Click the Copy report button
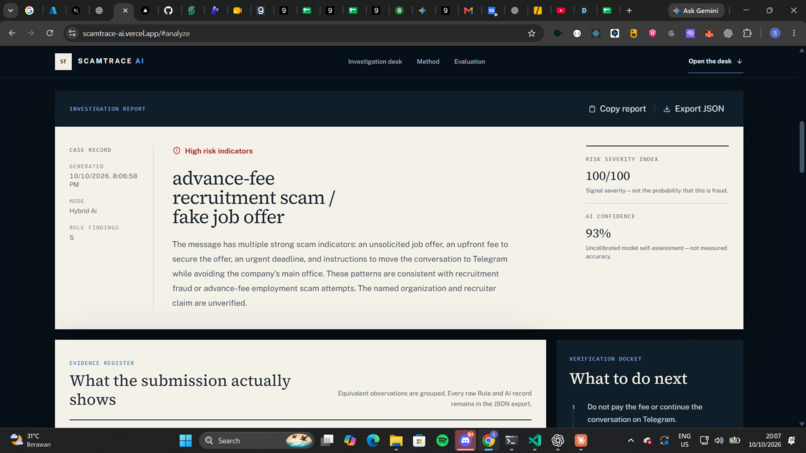 tap(617, 109)
